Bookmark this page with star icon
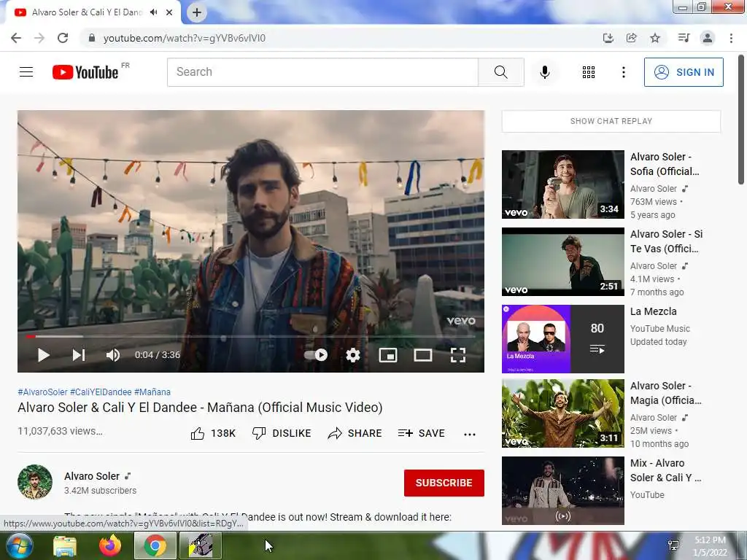 [x=655, y=38]
